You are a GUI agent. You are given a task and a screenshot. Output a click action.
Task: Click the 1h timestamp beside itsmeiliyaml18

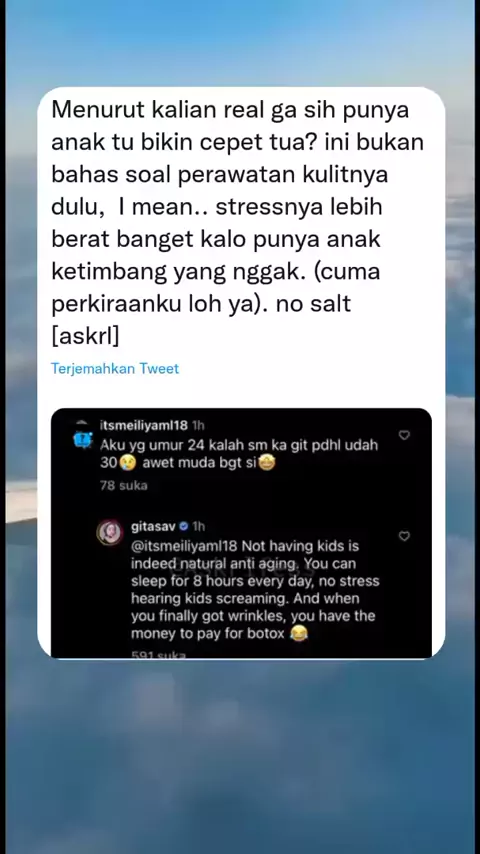click(x=198, y=425)
